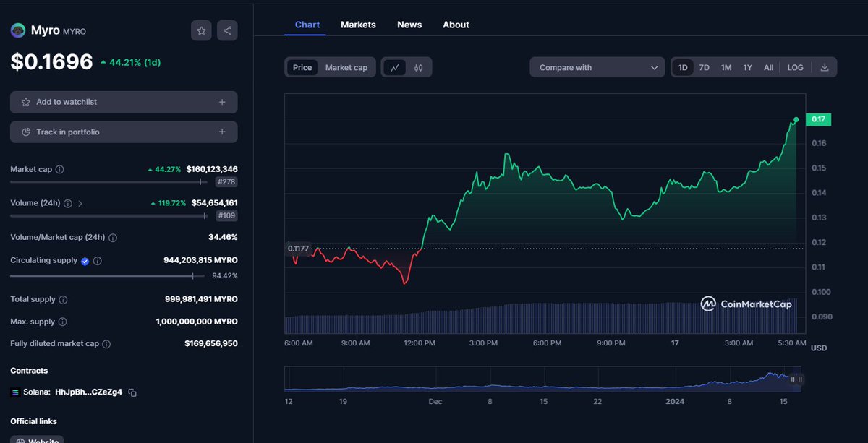Click info icon next to Market cap

click(x=59, y=169)
